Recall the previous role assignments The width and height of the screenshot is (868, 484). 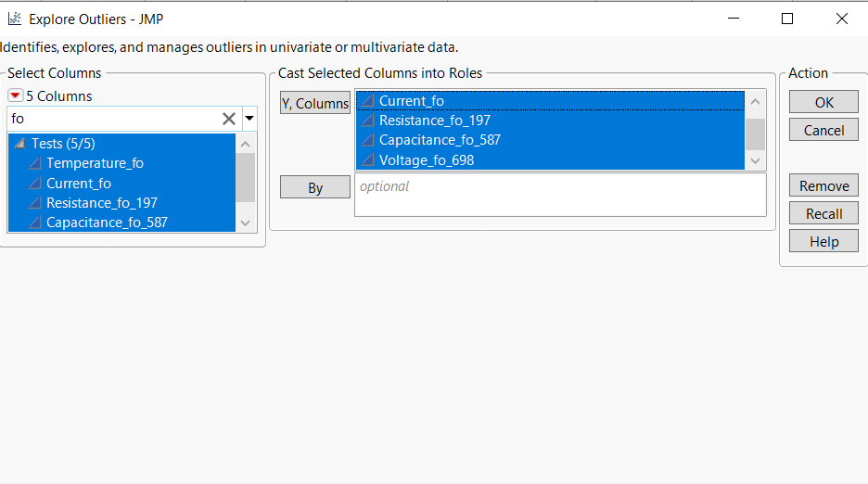click(x=823, y=213)
